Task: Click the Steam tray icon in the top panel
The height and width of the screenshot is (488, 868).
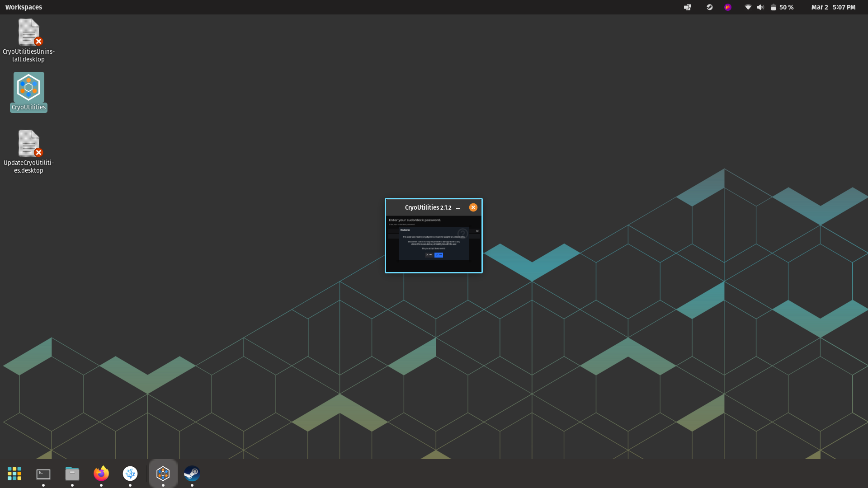Action: pos(709,7)
